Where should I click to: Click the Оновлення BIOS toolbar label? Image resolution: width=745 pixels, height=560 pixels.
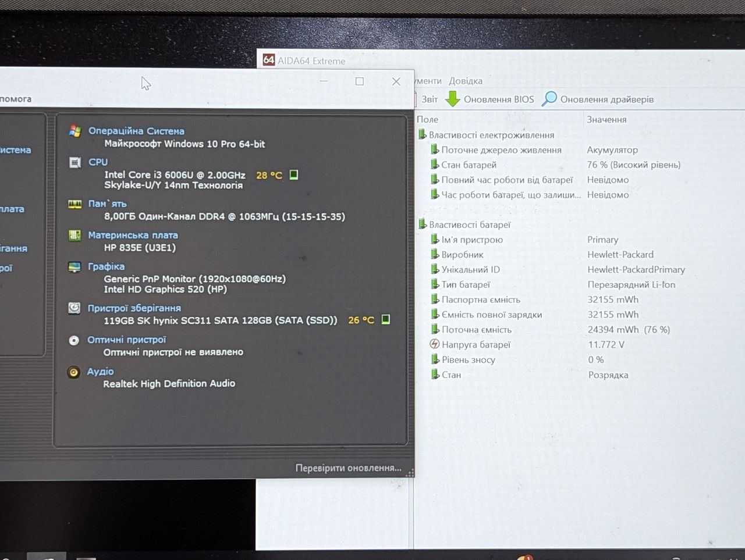tap(499, 99)
